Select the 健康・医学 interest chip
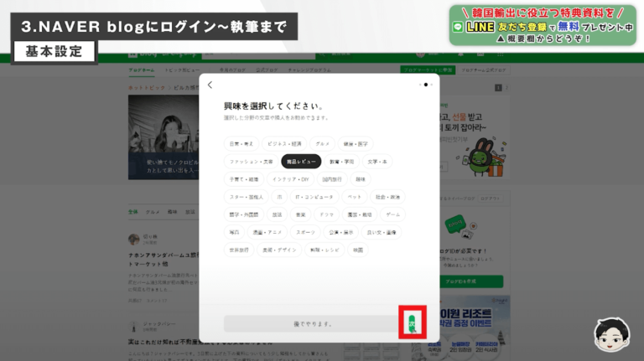 (356, 144)
